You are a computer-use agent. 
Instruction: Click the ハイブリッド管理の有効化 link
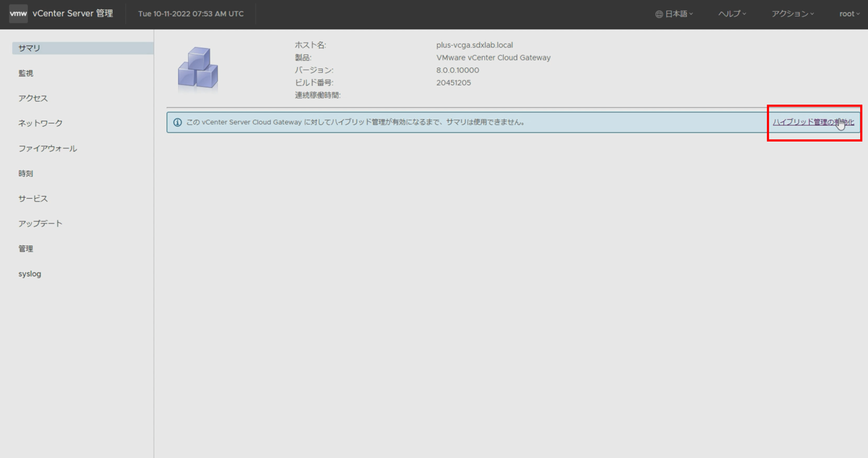coord(813,122)
